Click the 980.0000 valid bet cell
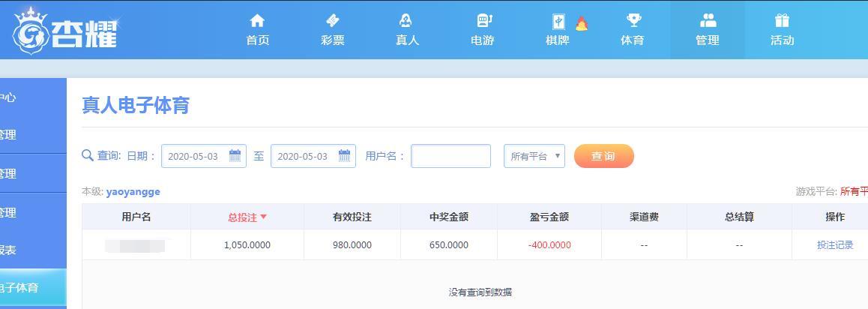This screenshot has height=309, width=868. (352, 244)
